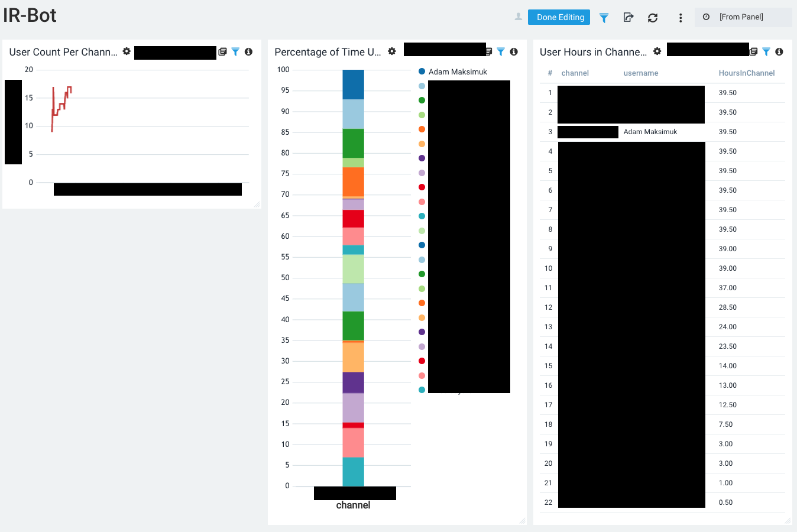Screen dimensions: 797x532
Task: Click the top dark blue bar segment
Action: 354,85
